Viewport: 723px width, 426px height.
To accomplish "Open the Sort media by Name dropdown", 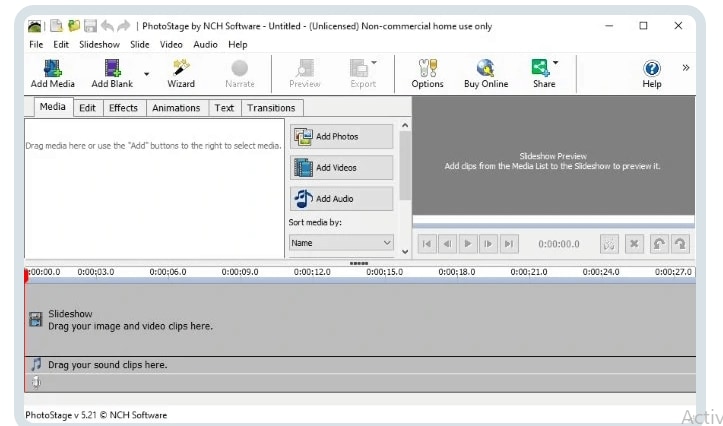I will point(341,243).
